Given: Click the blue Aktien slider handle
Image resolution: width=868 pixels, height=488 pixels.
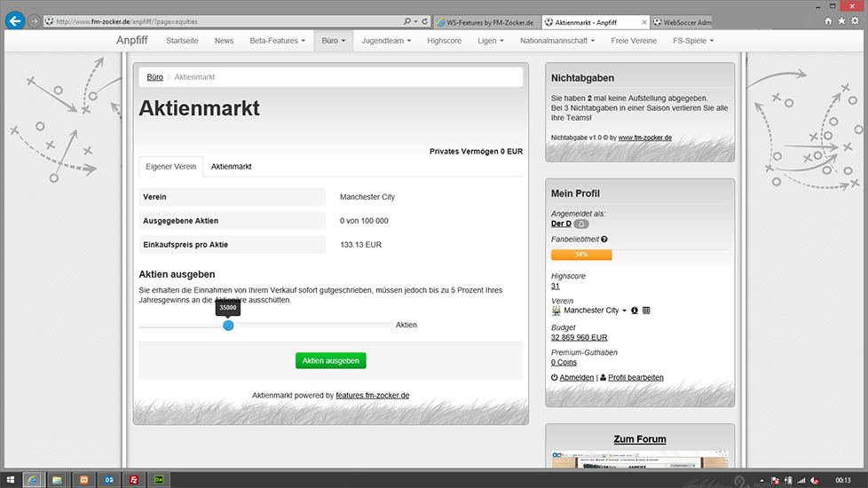Looking at the screenshot, I should coord(228,326).
